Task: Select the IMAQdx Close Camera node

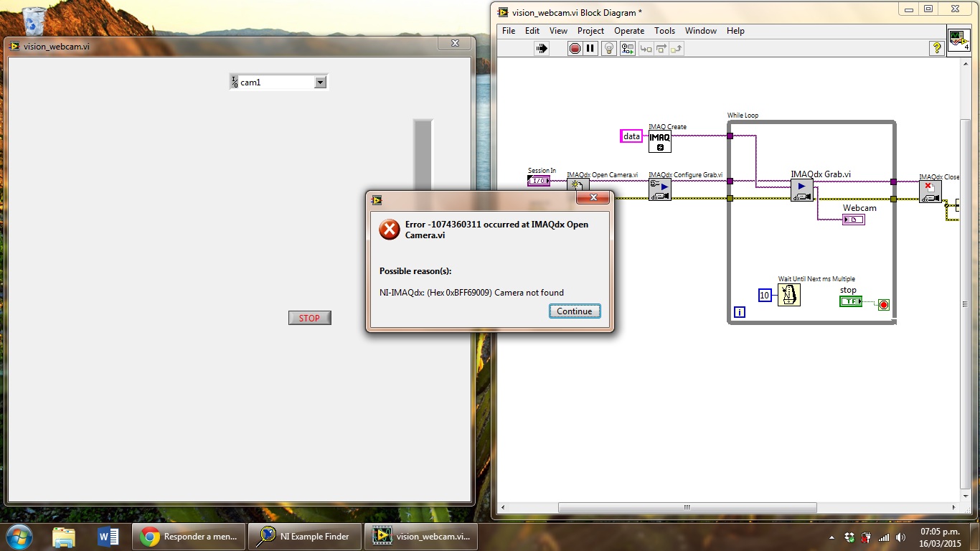Action: [930, 192]
